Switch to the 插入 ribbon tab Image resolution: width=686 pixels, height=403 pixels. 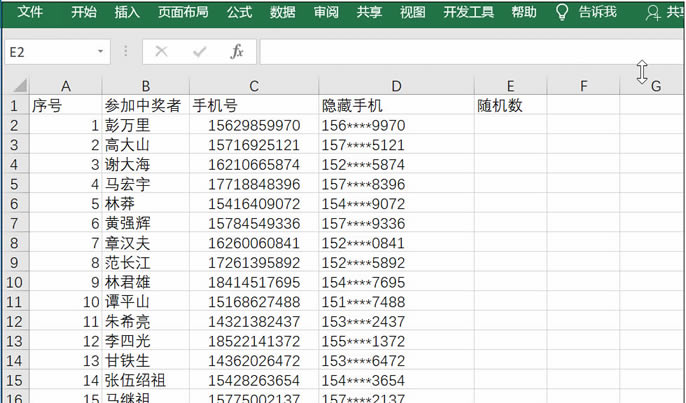pyautogui.click(x=127, y=12)
